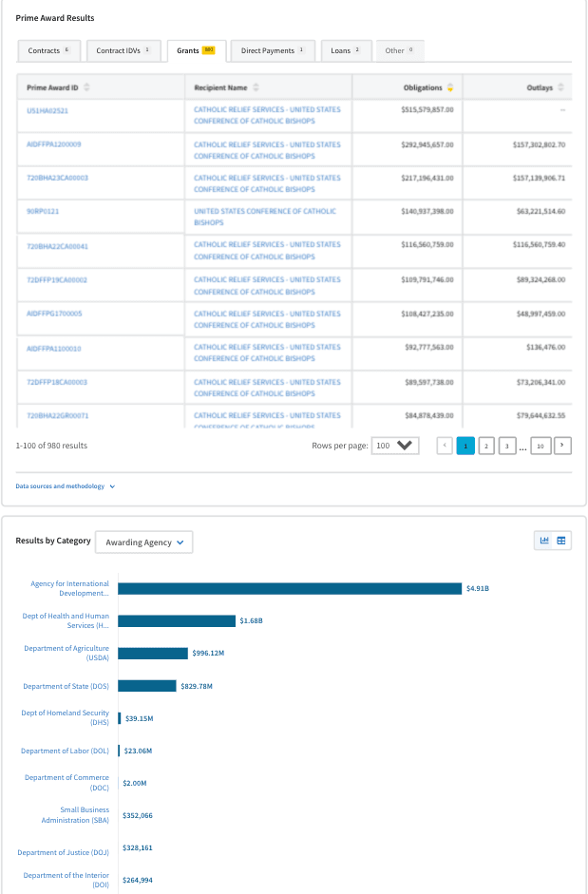Switch to table view icon
Viewport: 588px width, 894px height.
pos(561,541)
